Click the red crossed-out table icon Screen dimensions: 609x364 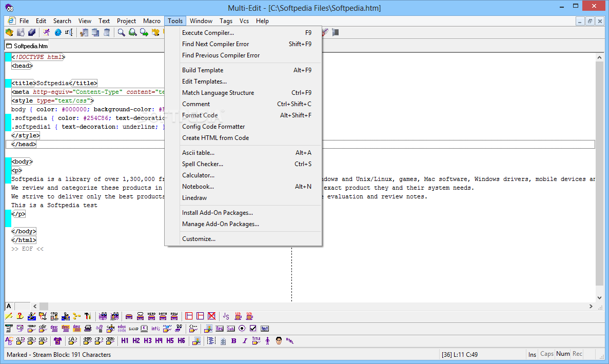[x=212, y=316]
